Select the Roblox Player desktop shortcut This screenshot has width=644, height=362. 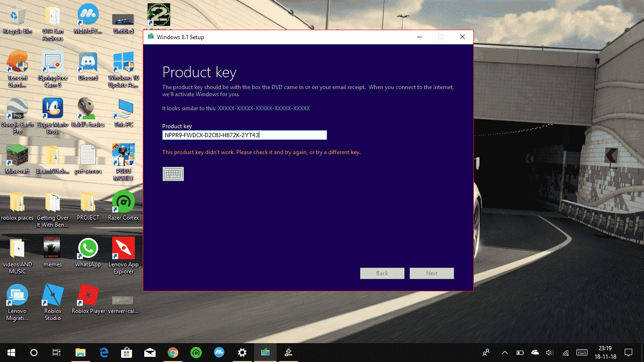(x=88, y=299)
